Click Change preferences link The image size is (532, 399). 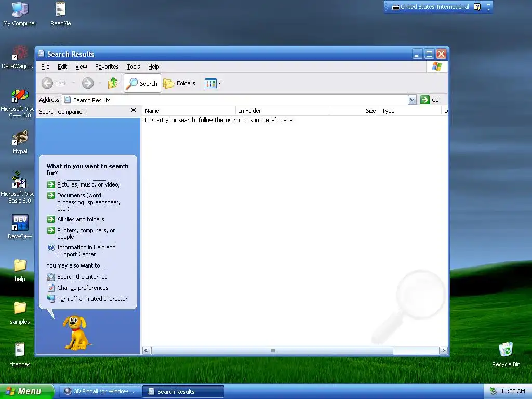pyautogui.click(x=83, y=288)
